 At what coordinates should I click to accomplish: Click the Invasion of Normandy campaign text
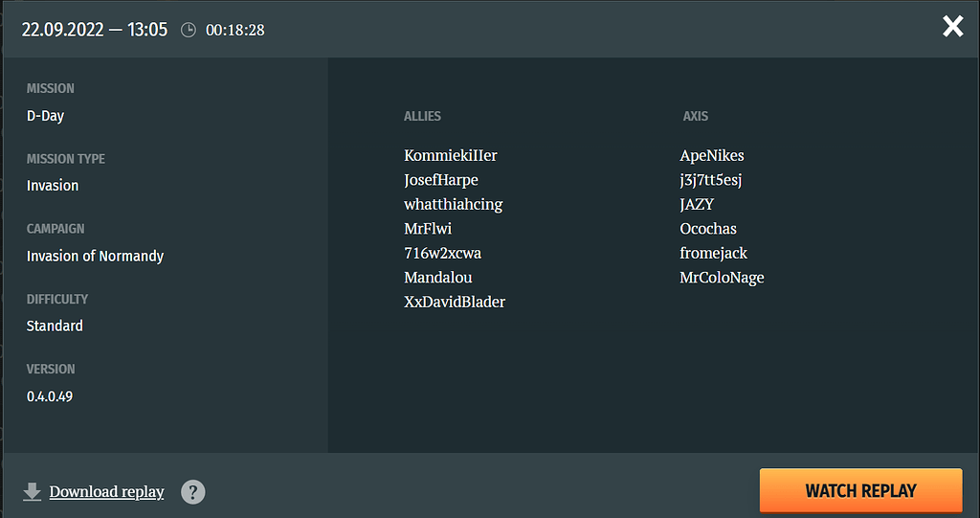click(95, 256)
